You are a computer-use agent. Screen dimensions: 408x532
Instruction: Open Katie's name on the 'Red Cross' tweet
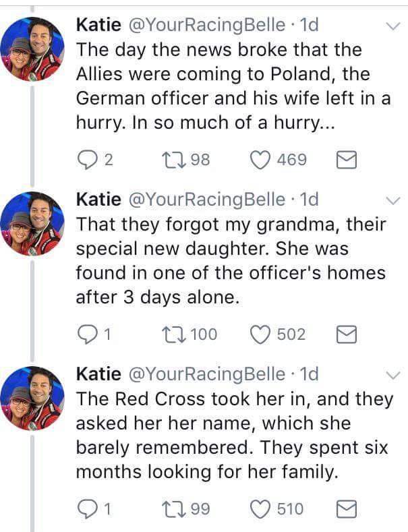point(99,374)
